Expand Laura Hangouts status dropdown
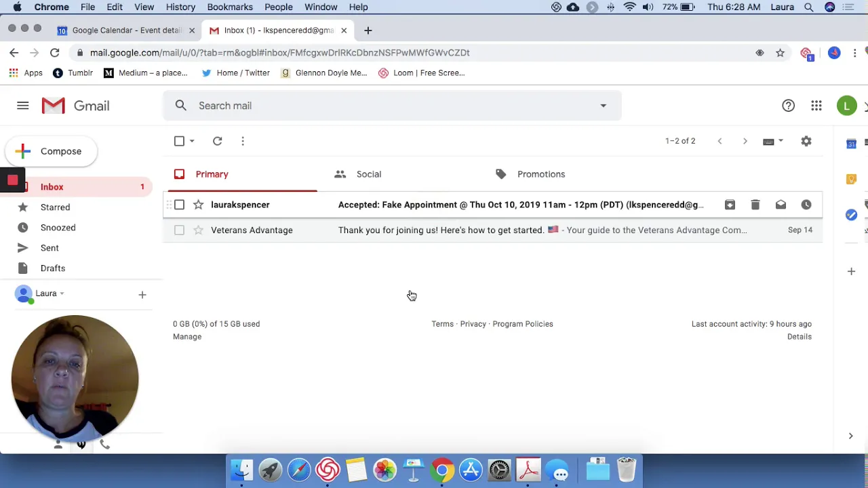Screen dimensions: 868x488 click(62, 293)
